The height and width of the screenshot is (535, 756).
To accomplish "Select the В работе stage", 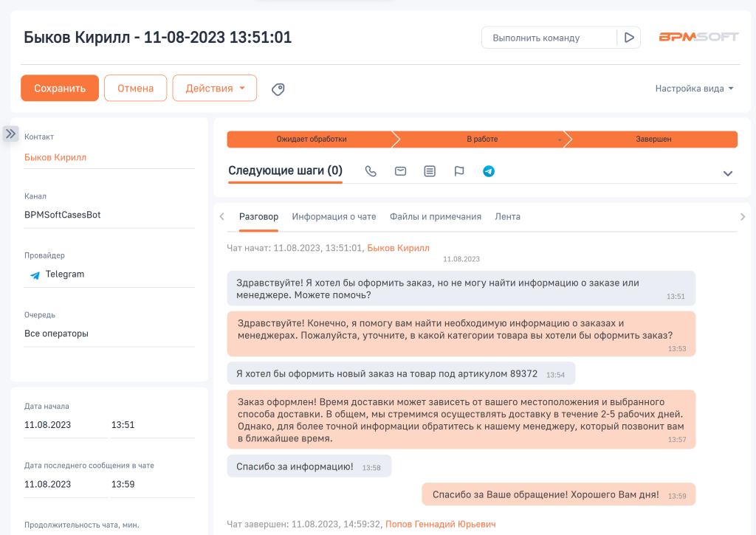I will click(481, 139).
